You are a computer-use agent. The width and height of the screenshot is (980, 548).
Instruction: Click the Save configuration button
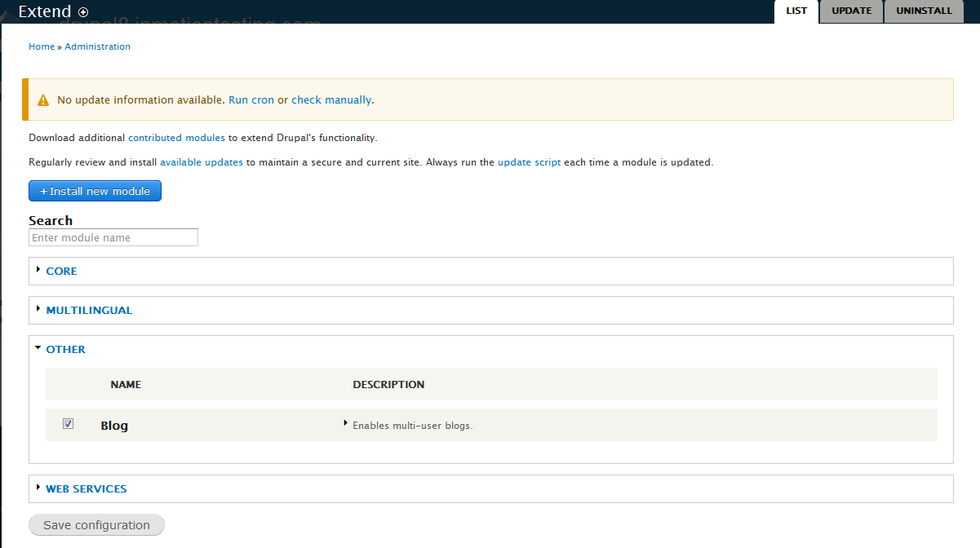96,525
